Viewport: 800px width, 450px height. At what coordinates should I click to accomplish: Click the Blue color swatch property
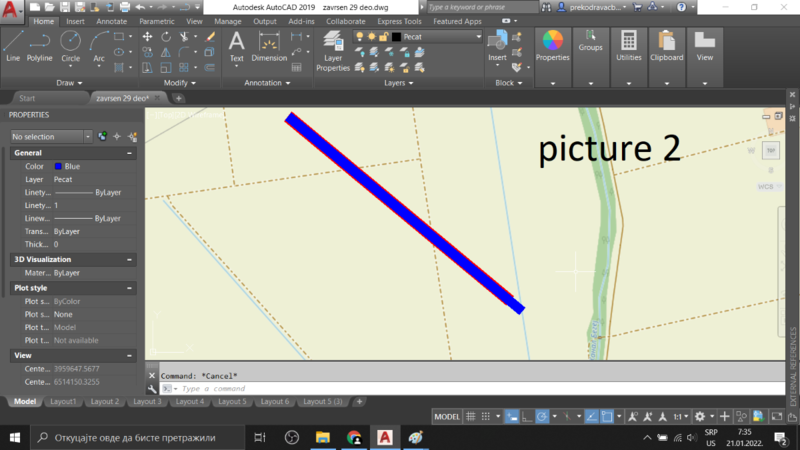click(x=59, y=166)
